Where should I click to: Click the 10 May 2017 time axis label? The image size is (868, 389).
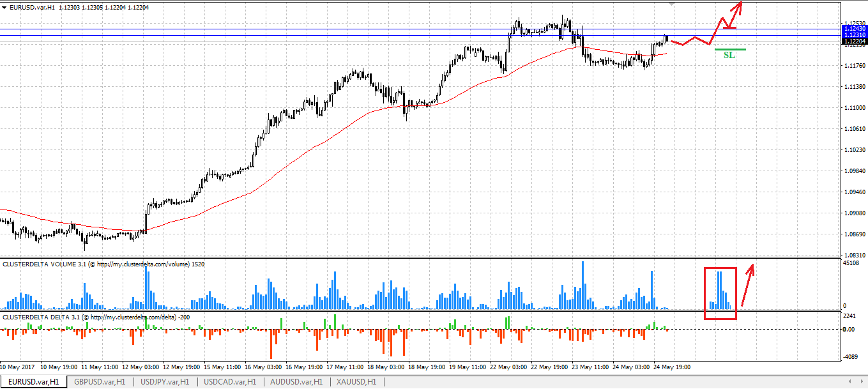pos(18,368)
